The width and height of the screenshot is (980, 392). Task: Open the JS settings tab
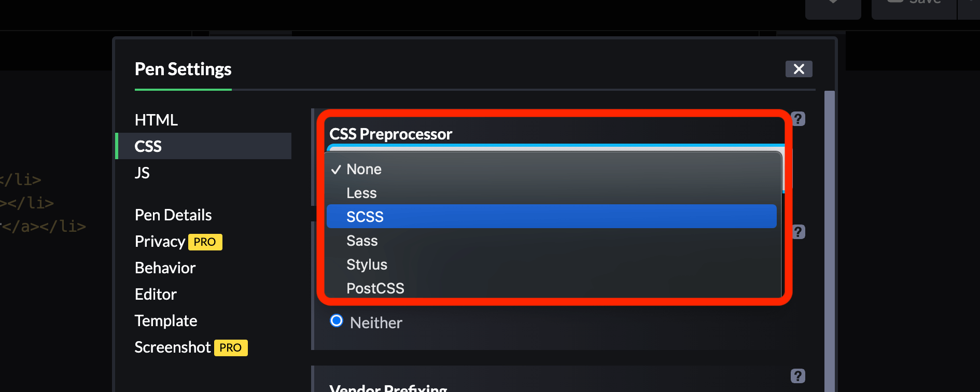pos(142,173)
